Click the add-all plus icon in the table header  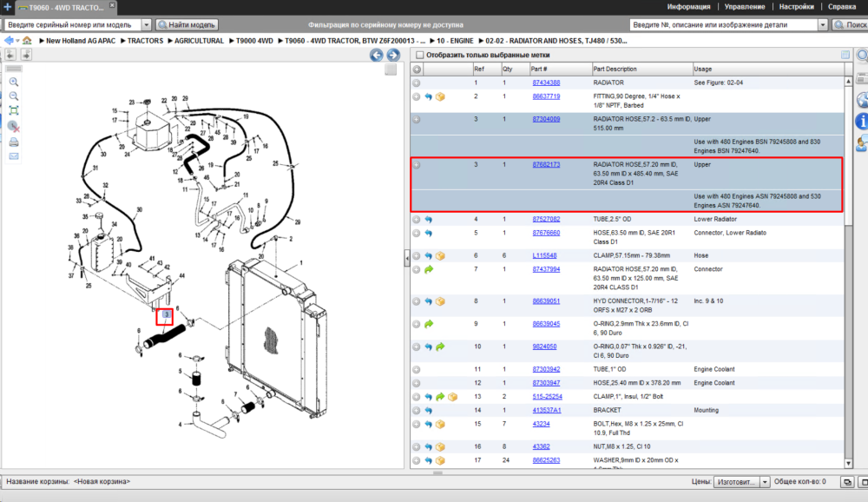click(417, 69)
